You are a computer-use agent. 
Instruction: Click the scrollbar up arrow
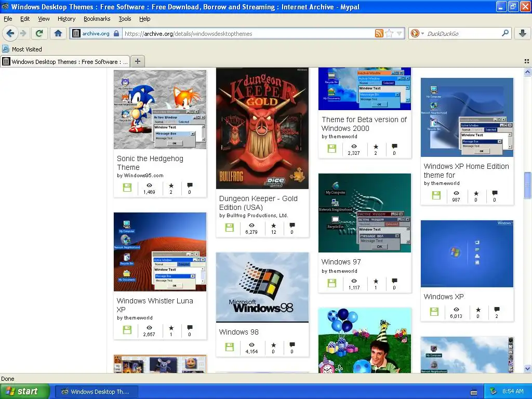(x=527, y=72)
